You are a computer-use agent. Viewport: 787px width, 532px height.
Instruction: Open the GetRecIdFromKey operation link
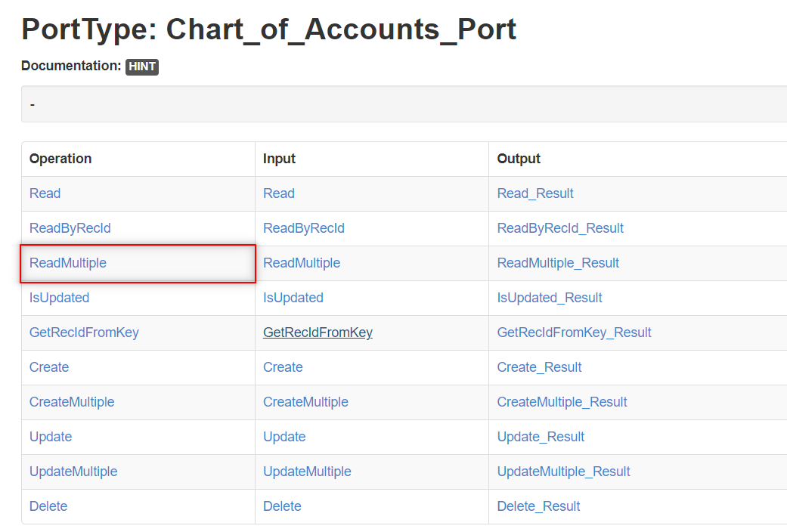[83, 332]
